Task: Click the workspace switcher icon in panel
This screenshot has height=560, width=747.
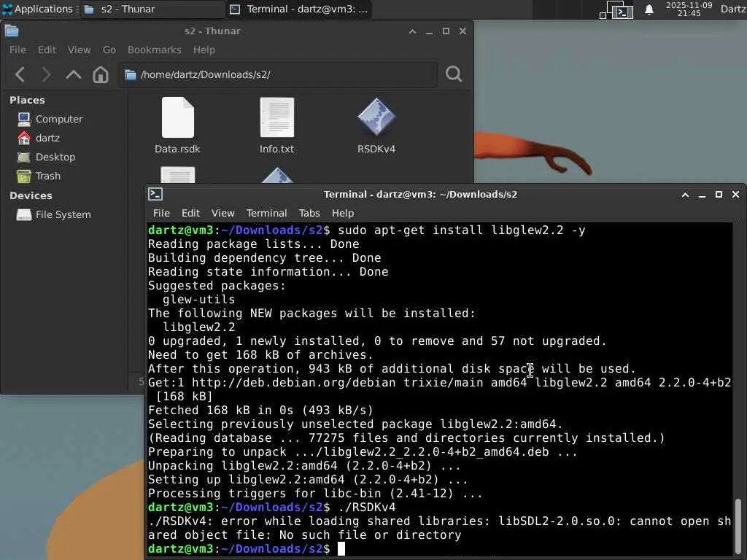Action: pyautogui.click(x=616, y=10)
